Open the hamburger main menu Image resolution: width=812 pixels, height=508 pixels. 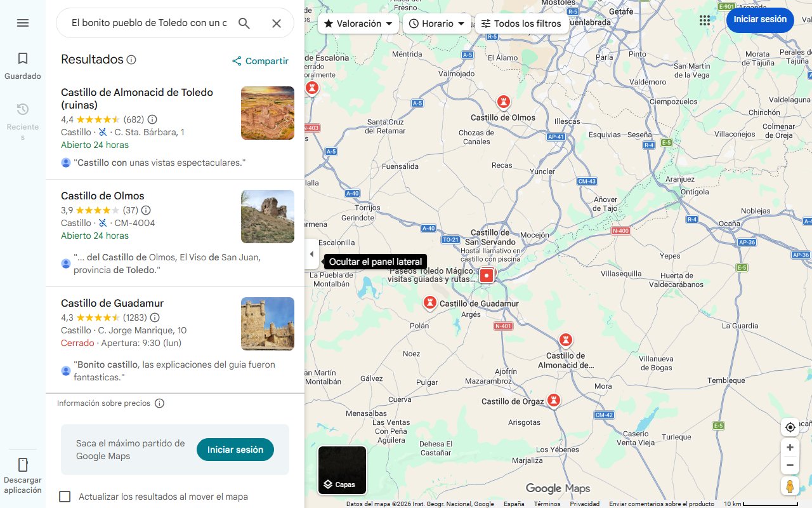(23, 23)
